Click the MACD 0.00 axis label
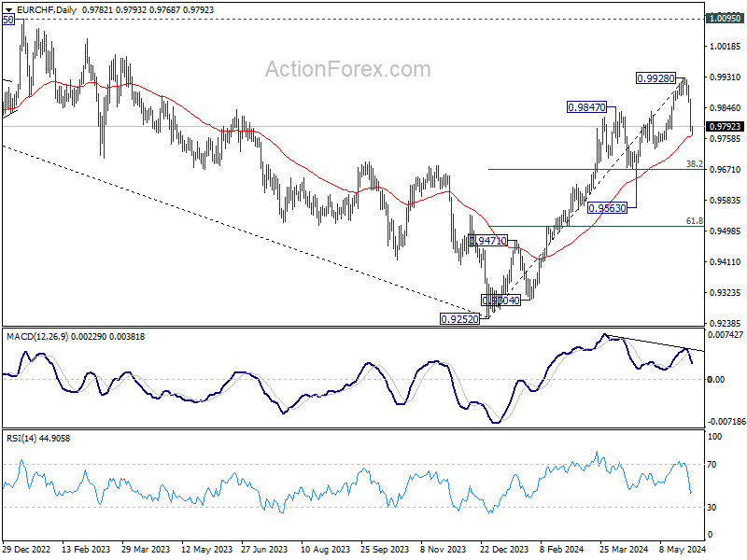This screenshot has width=747, height=560. (x=716, y=380)
